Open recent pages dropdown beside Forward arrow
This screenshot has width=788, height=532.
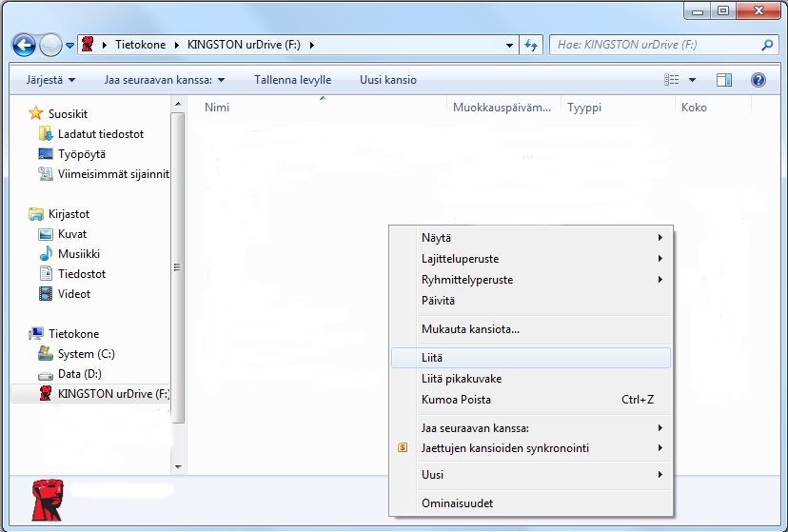[x=69, y=46]
